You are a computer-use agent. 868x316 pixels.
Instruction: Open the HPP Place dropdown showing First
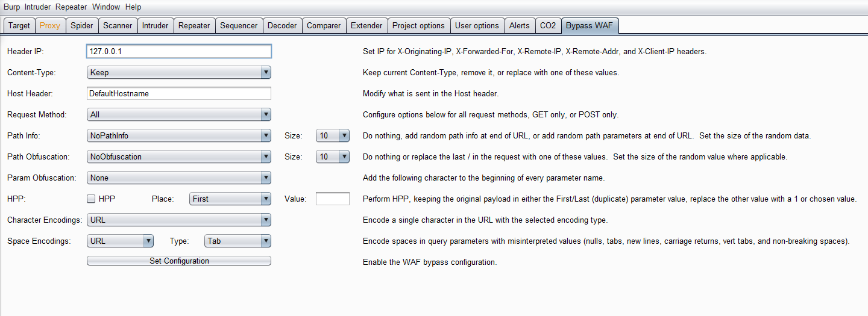click(x=230, y=199)
